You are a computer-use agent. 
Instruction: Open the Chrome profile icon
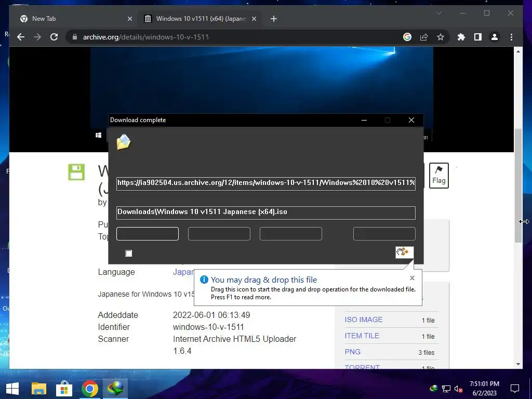click(495, 37)
